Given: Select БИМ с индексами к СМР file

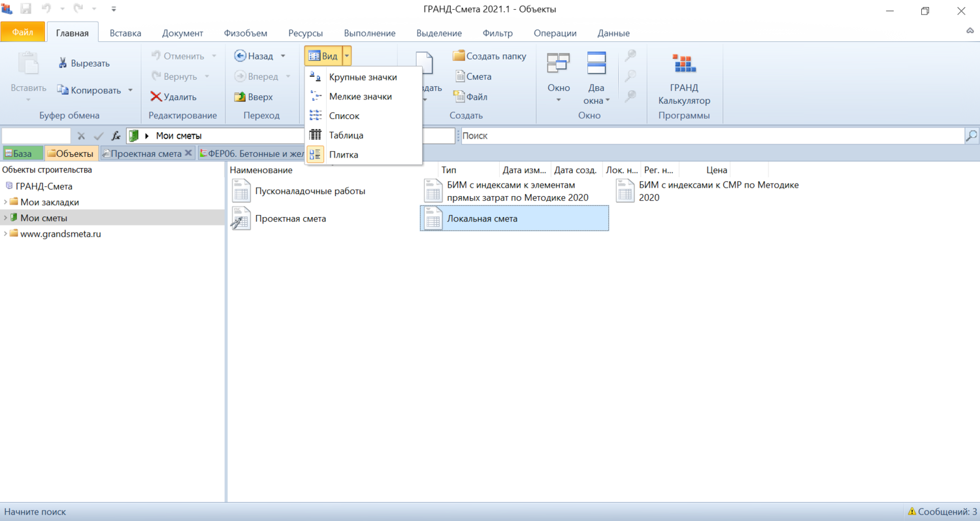Looking at the screenshot, I should pyautogui.click(x=708, y=192).
